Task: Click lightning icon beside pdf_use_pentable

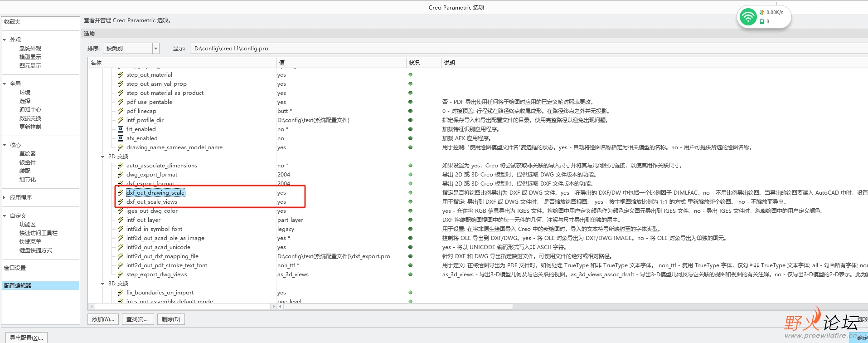Action: [x=121, y=102]
